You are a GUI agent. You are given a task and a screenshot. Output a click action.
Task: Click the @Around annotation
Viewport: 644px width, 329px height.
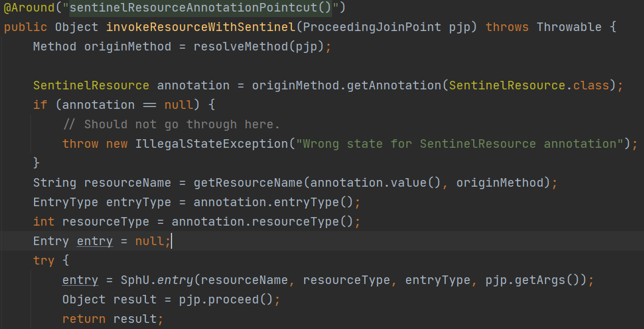coord(24,8)
